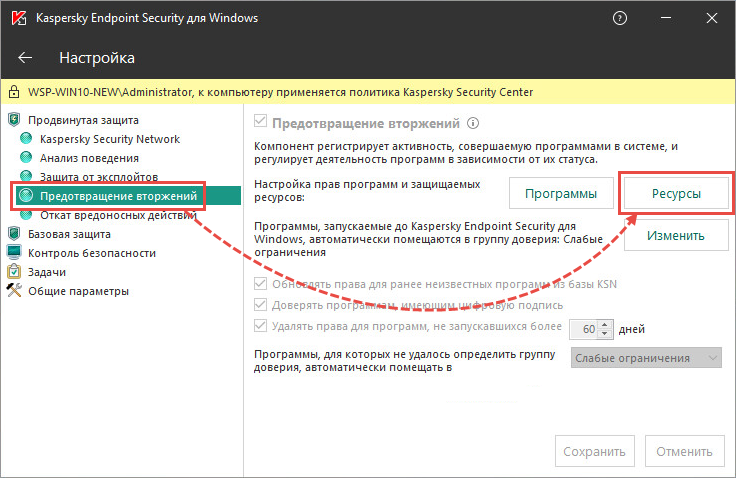736x478 pixels.
Task: Click the 60 days input field
Action: (584, 329)
